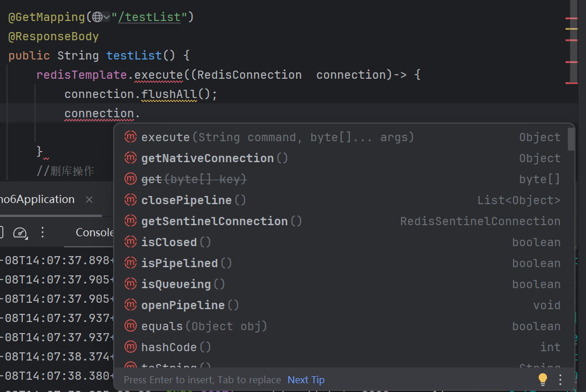Pick isPipelined() completion entry
This screenshot has width=586, height=392.
(x=343, y=263)
